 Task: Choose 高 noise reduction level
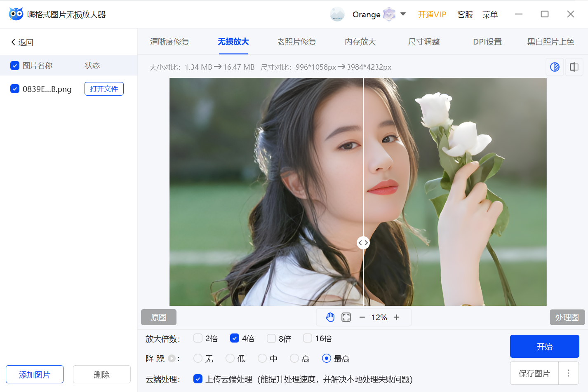pos(294,359)
